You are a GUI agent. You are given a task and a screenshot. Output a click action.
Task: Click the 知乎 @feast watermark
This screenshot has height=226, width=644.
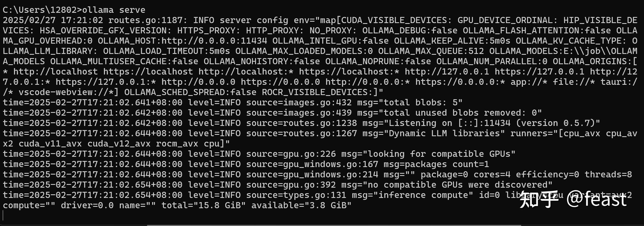[573, 200]
